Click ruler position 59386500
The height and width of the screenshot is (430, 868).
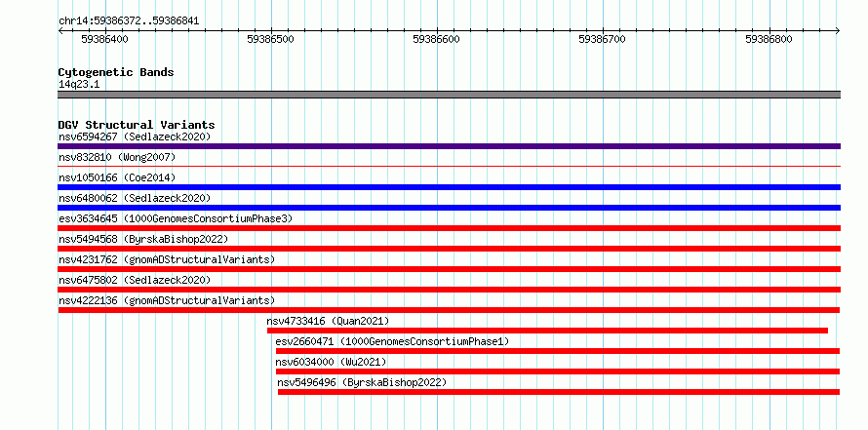point(271,39)
